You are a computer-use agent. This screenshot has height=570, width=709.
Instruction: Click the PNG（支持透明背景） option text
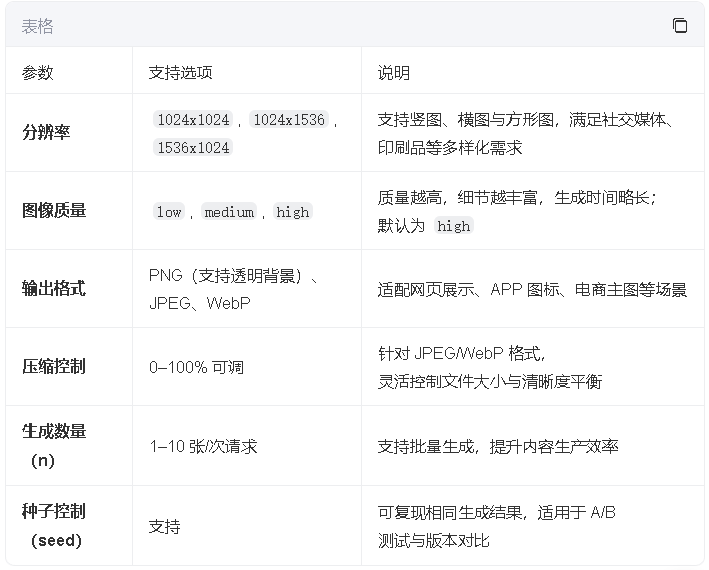tap(233, 276)
